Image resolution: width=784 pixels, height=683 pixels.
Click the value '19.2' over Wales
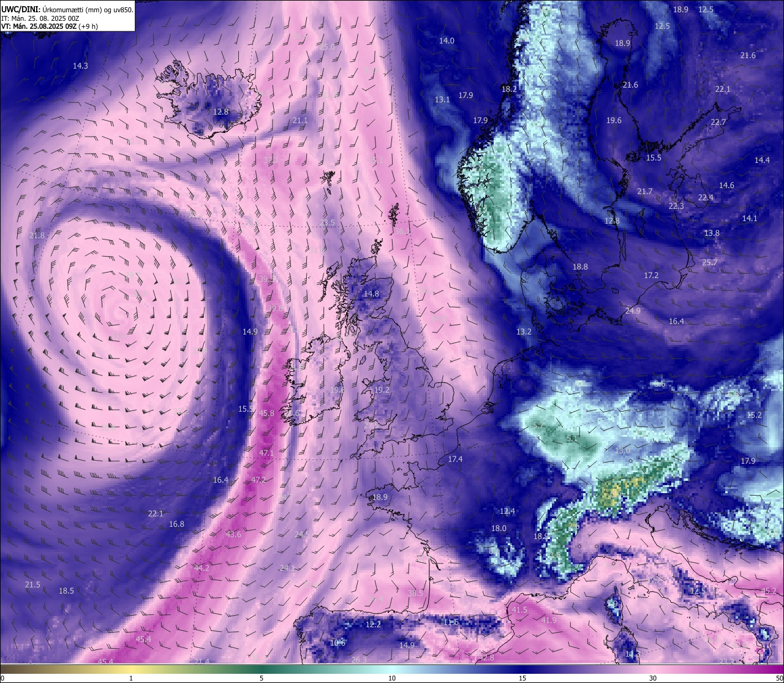click(381, 390)
